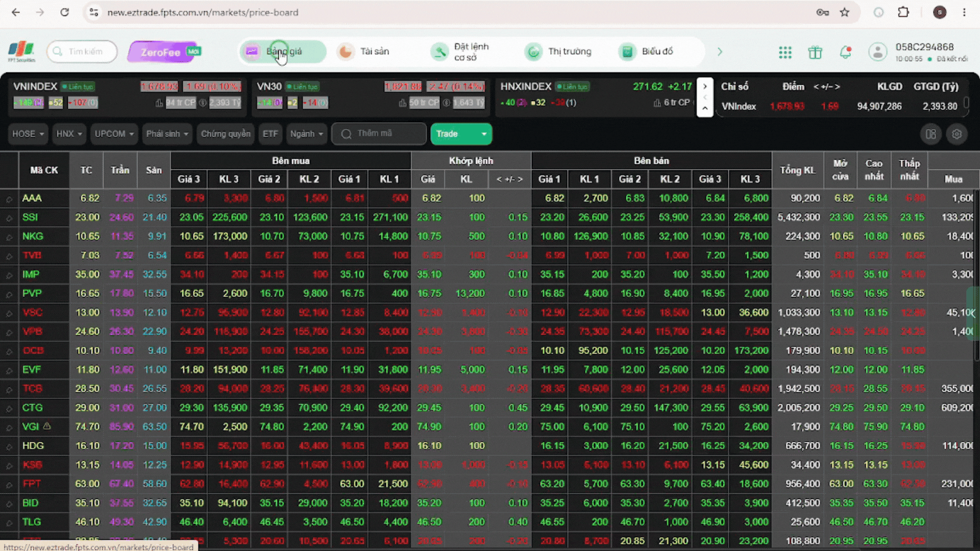
Task: Open the Phái sinh dropdown
Action: [167, 134]
